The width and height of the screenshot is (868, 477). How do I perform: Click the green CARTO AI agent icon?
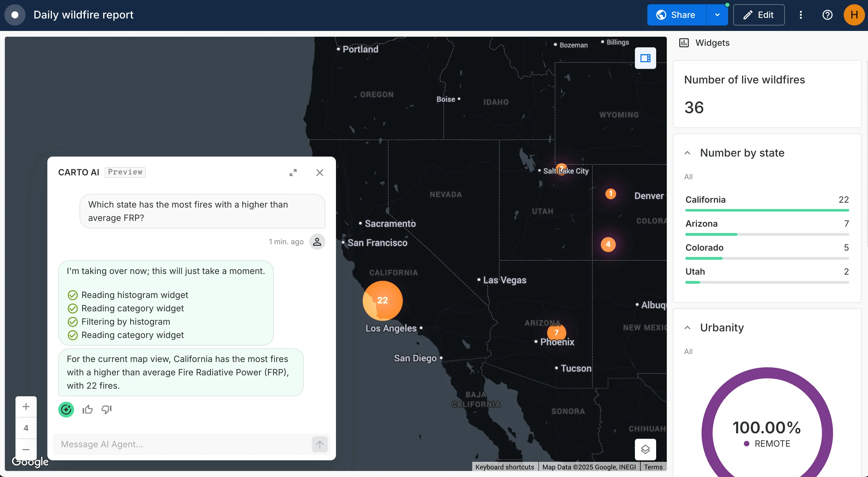pyautogui.click(x=66, y=409)
